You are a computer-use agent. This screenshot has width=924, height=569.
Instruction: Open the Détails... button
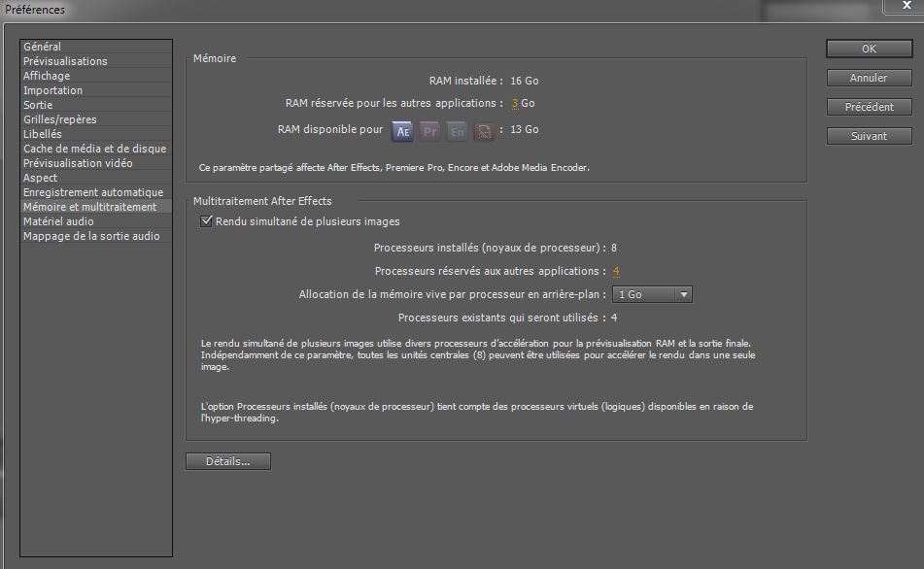[x=228, y=461]
